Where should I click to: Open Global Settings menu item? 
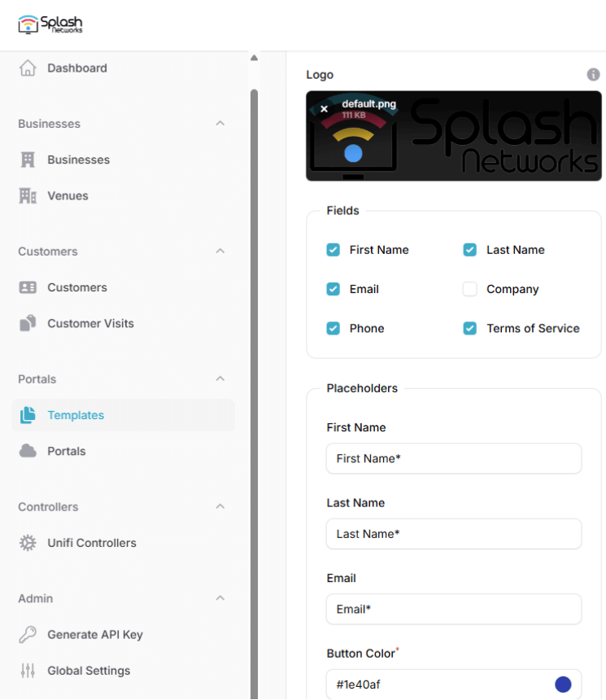[89, 671]
